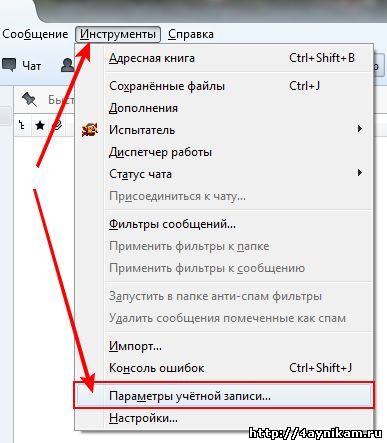Click the Chat speech bubble icon
Viewport: 387px width, 443px height.
point(9,65)
